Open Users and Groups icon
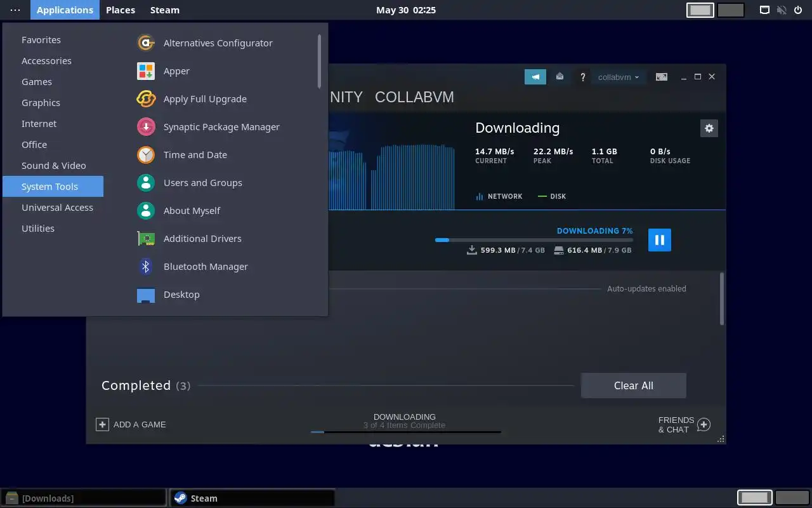The image size is (812, 508). coord(146,183)
